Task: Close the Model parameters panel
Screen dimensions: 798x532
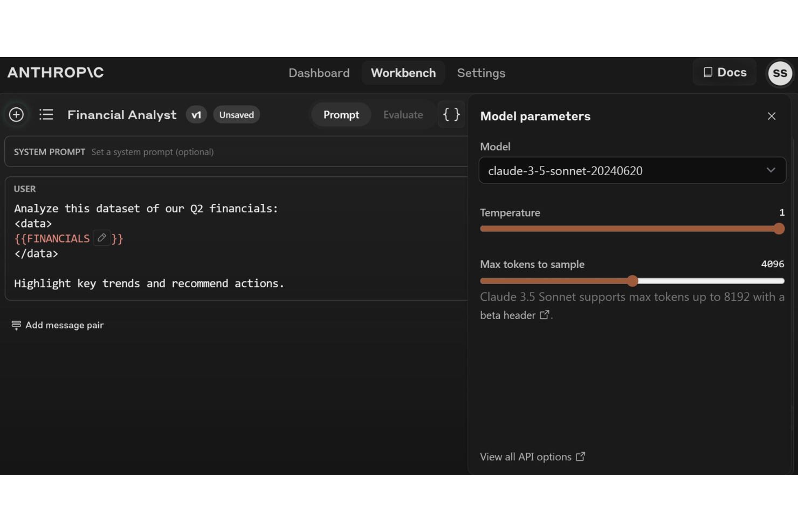Action: click(x=772, y=116)
